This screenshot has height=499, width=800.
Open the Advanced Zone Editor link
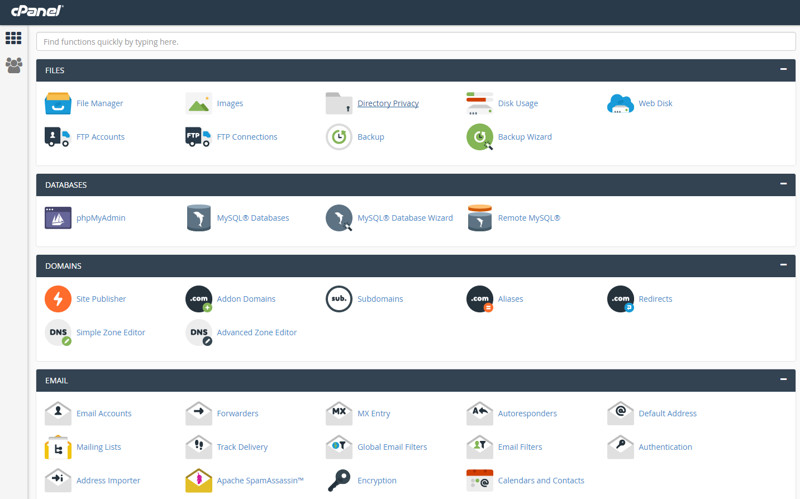tap(257, 333)
